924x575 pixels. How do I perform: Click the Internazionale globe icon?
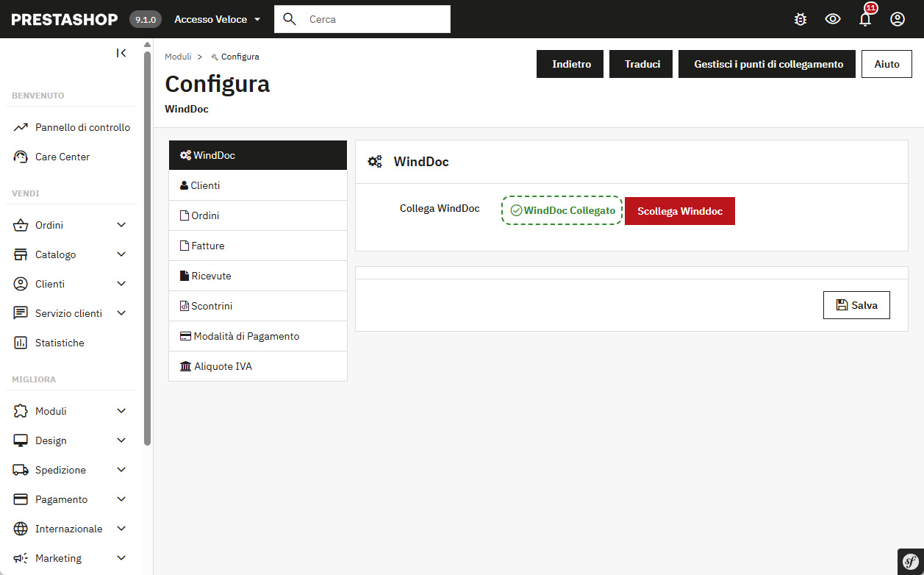pos(21,529)
